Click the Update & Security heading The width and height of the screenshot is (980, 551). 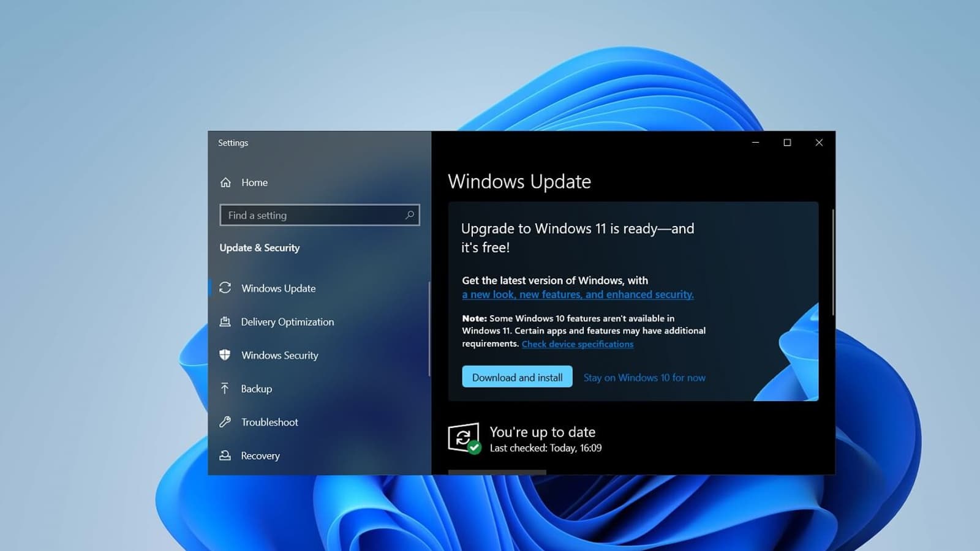tap(260, 248)
